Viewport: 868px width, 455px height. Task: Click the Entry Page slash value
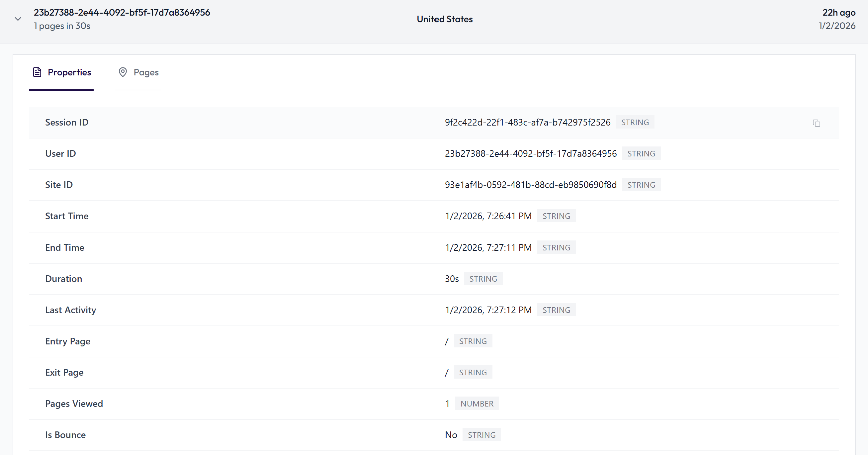pyautogui.click(x=447, y=341)
